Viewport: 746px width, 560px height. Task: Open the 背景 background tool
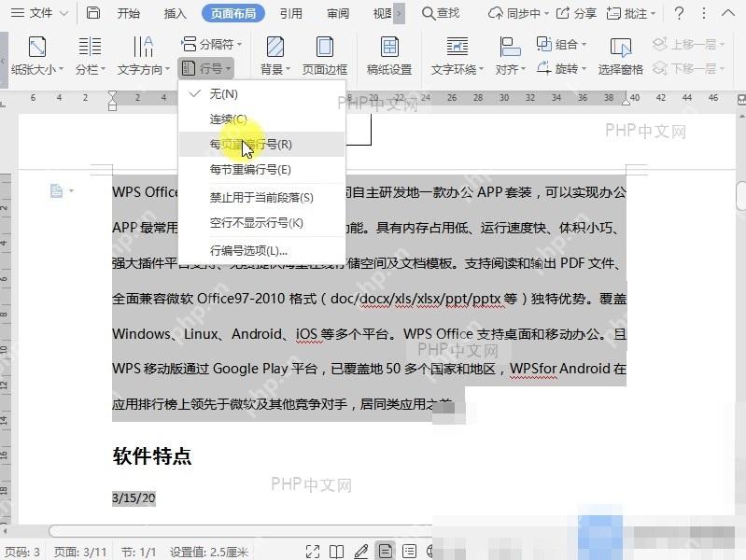click(275, 55)
